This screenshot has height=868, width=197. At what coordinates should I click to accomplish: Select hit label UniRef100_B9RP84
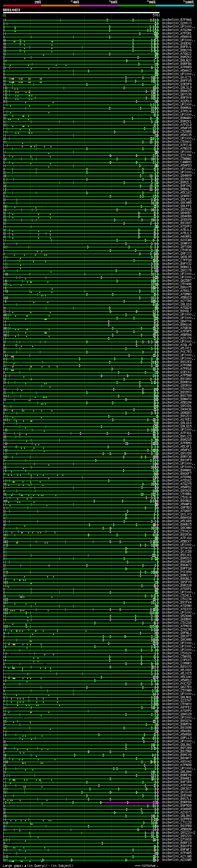[176, 803]
